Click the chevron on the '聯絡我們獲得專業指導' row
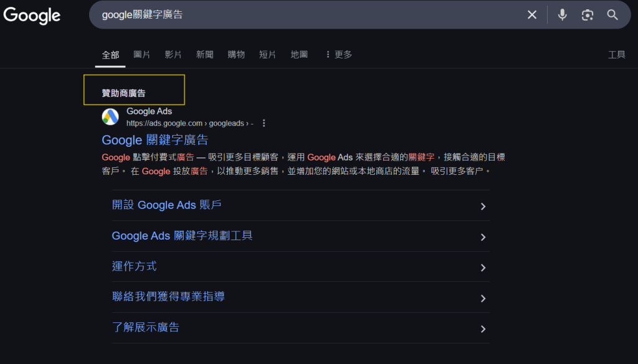 tap(483, 298)
